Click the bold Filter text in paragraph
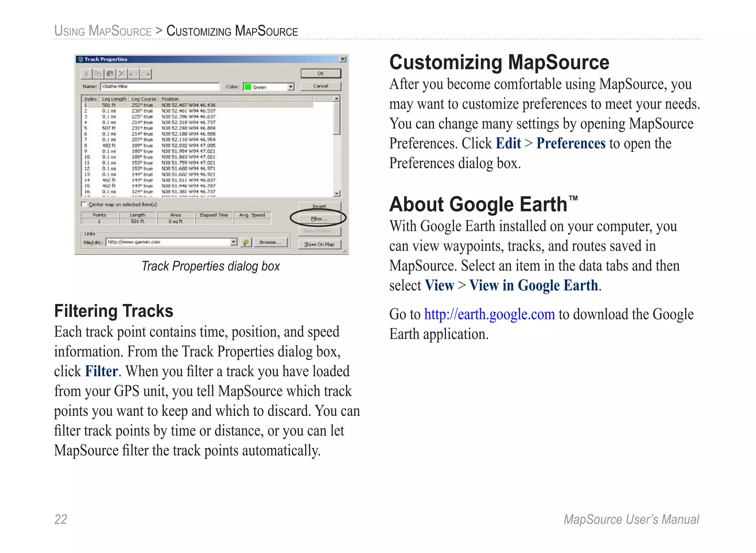Screen dimensions: 756x553 102,371
